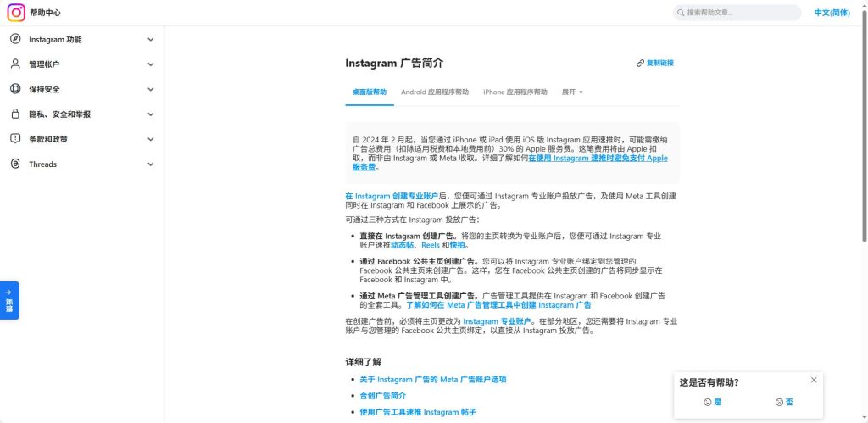The image size is (868, 423).
Task: Click the 通过 Facebook 公共主页创建广告 bold text
Action: [420, 261]
